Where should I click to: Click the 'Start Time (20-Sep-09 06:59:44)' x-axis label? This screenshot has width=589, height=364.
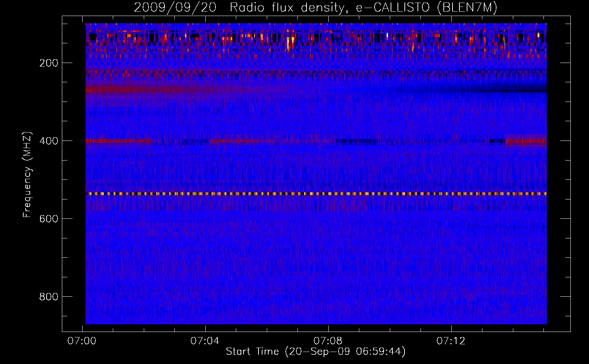tap(316, 352)
